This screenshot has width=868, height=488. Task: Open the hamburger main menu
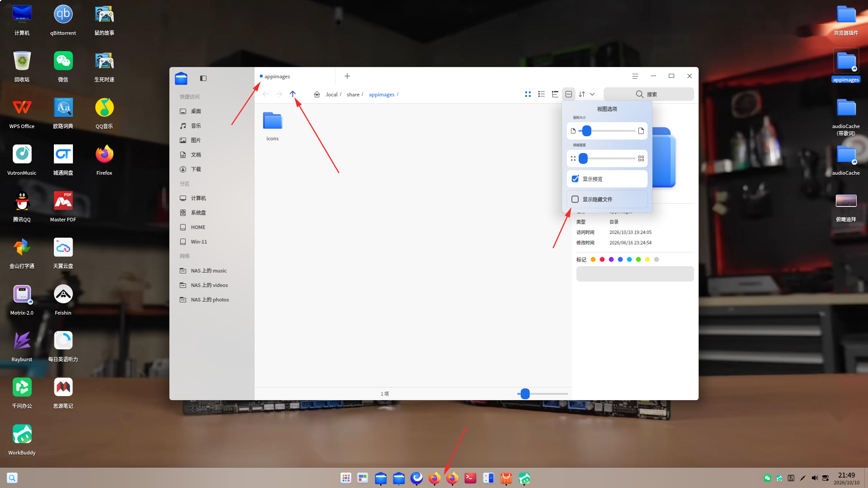(635, 76)
